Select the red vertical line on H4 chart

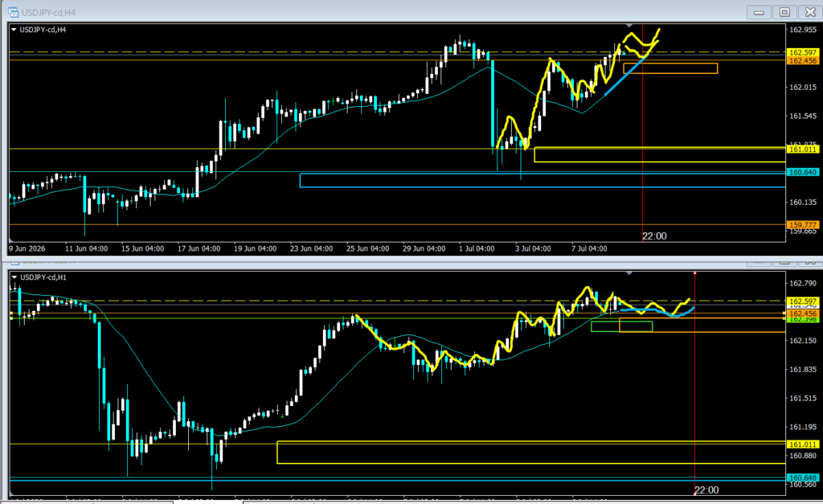[642, 131]
